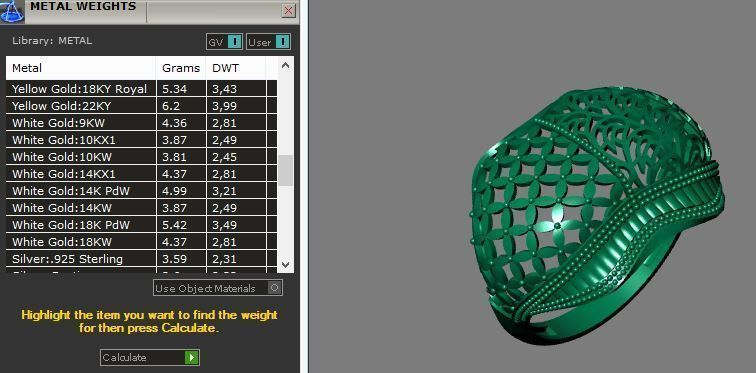756x373 pixels.
Task: Click grams value 6.2
Action: point(171,106)
